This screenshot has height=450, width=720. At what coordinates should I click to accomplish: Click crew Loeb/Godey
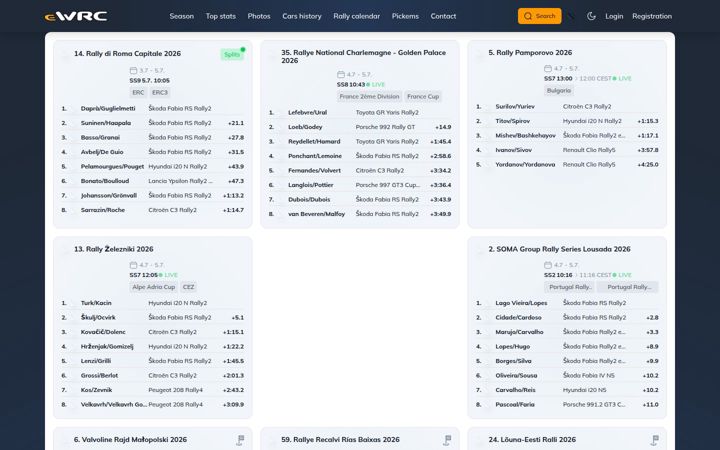(305, 127)
